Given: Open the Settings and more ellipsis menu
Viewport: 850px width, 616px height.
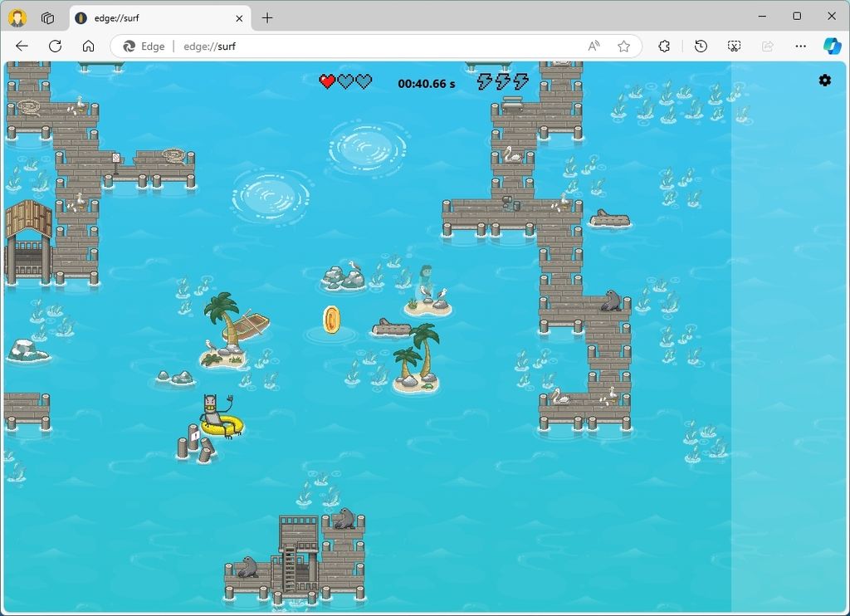Looking at the screenshot, I should (799, 46).
